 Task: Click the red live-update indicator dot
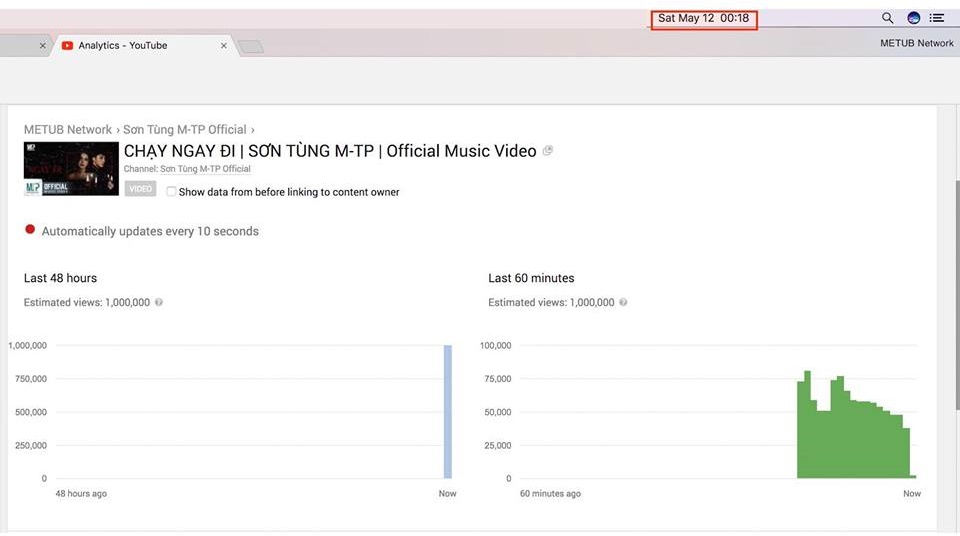click(30, 231)
